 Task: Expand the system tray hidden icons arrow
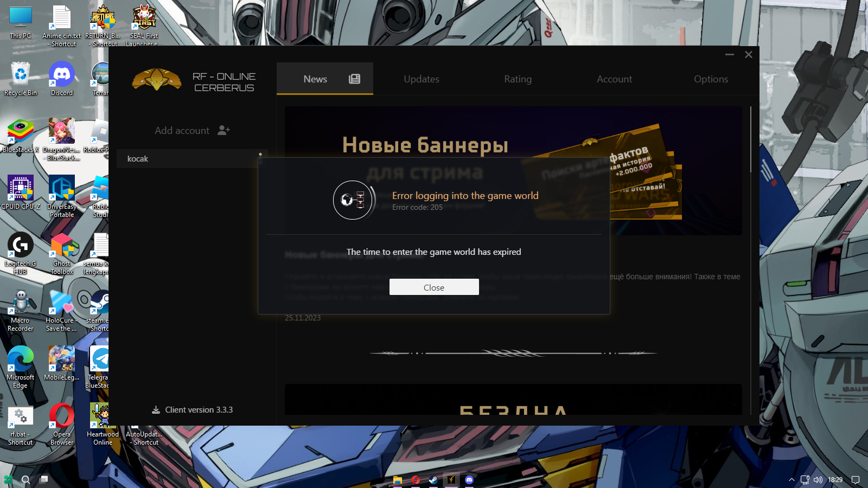792,480
